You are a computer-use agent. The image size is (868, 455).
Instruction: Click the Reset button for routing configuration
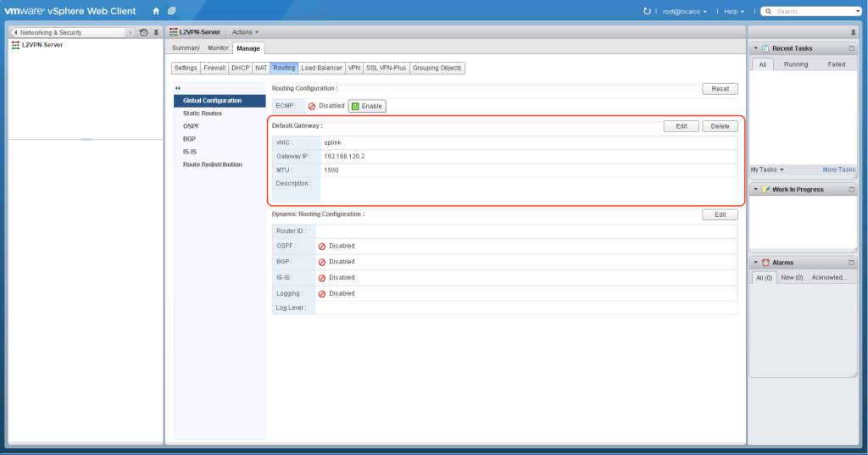point(720,89)
